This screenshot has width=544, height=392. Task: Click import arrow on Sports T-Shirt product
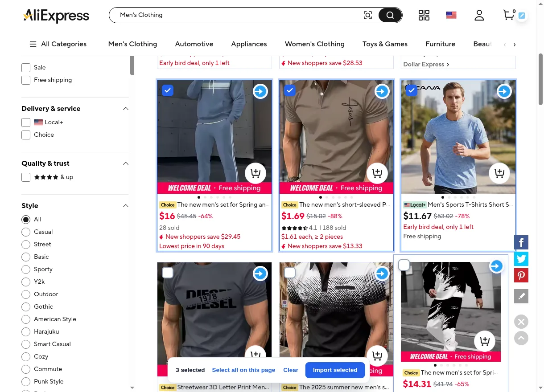click(504, 91)
